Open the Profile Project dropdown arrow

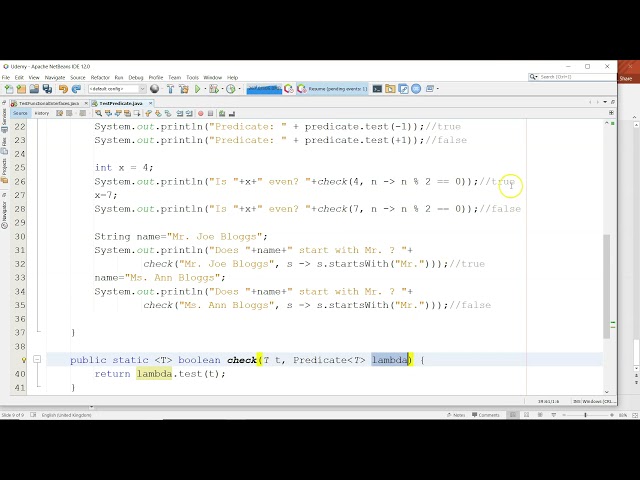239,89
